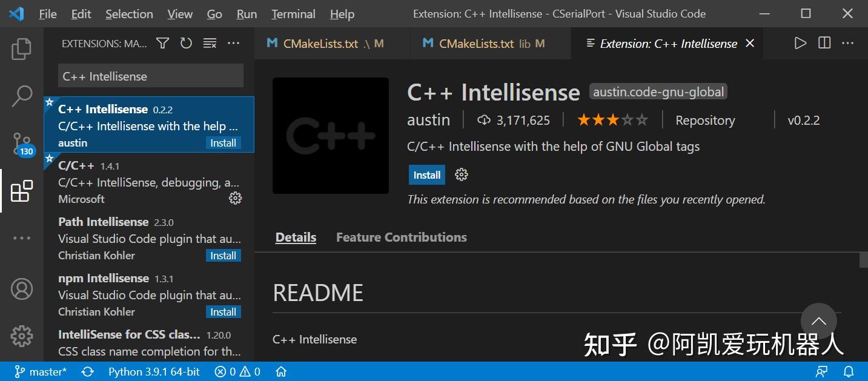The image size is (868, 381).
Task: Refresh the extensions list
Action: (x=186, y=43)
